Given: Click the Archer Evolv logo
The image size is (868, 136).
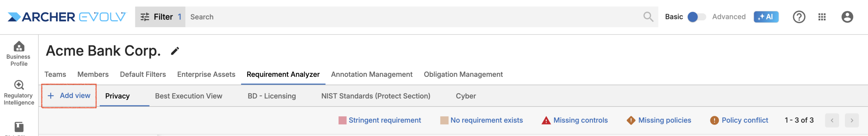Looking at the screenshot, I should [67, 17].
